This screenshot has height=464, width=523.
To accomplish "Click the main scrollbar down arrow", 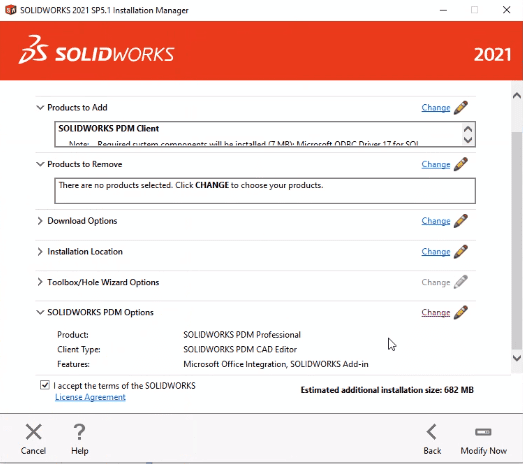I will point(517,358).
